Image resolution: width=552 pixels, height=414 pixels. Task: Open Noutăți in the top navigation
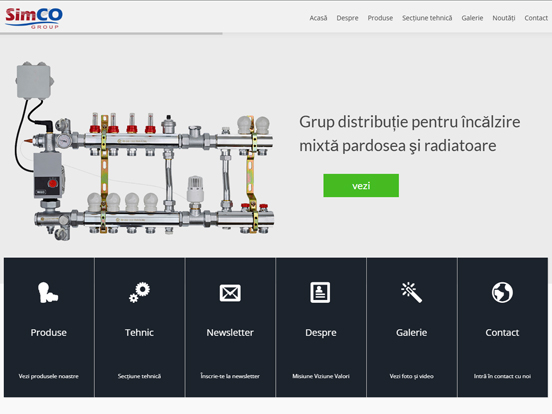[504, 18]
